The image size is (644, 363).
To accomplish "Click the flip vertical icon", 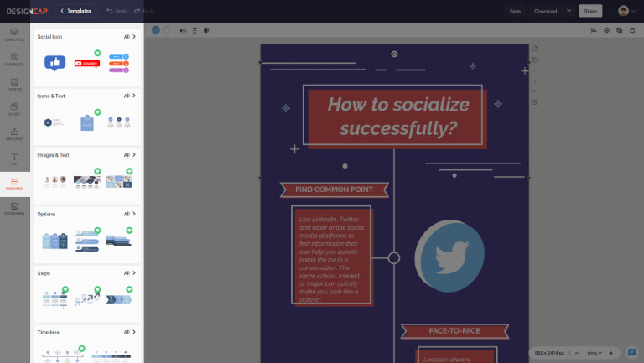I will click(x=195, y=30).
